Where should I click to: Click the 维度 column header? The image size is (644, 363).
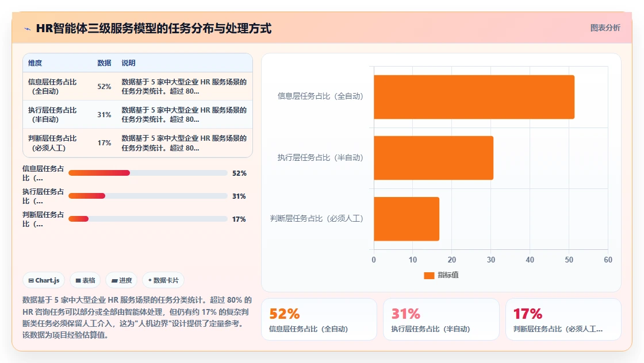(35, 63)
